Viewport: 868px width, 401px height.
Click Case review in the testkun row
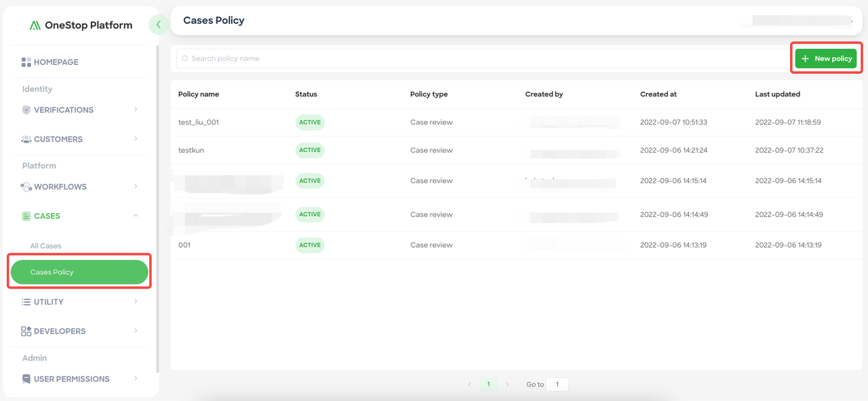click(431, 151)
